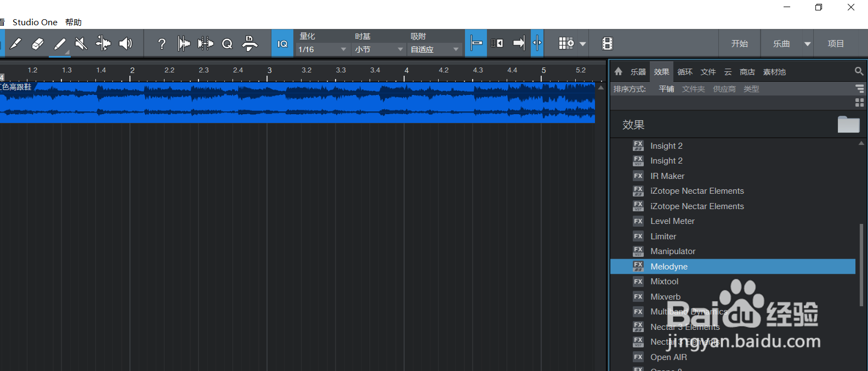The width and height of the screenshot is (868, 371).
Task: Switch to the 文件 files tab
Action: coord(708,72)
